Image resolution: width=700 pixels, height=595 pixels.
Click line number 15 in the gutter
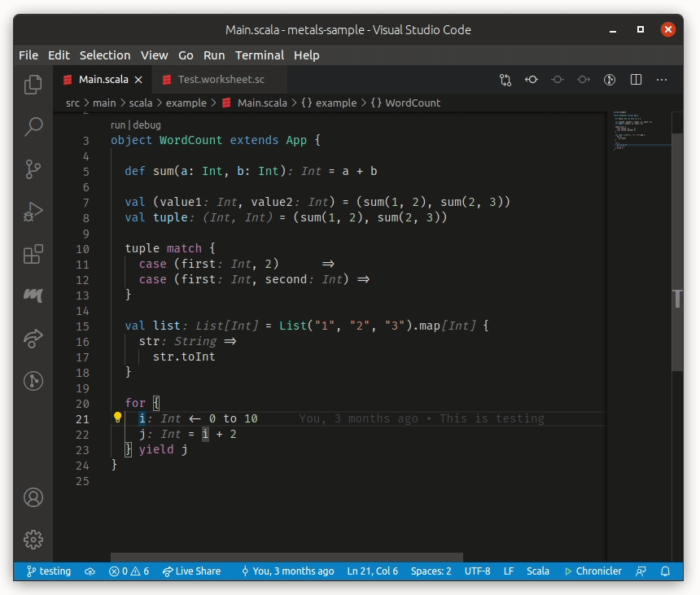click(82, 326)
